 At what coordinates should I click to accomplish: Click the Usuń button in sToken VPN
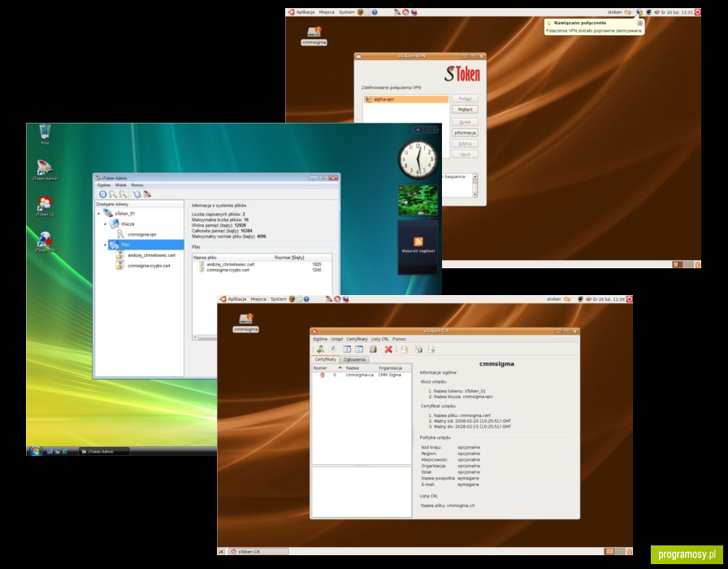click(x=465, y=154)
